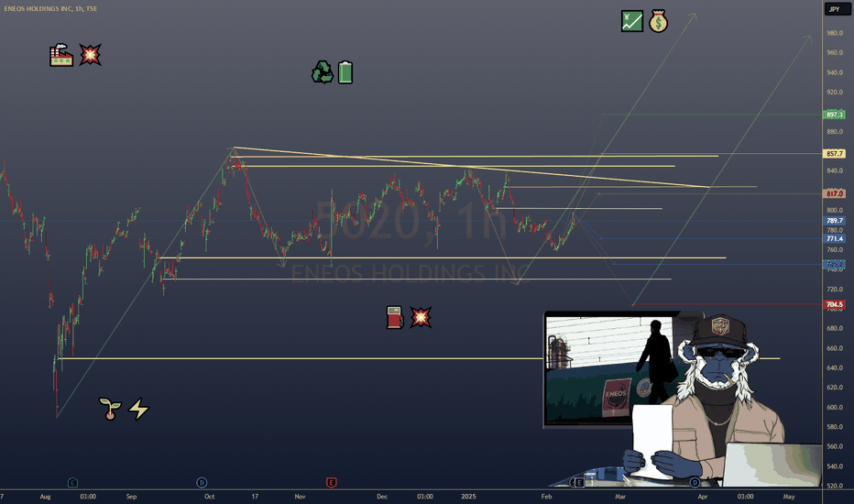
Task: Select the green battery icon
Action: pyautogui.click(x=345, y=71)
